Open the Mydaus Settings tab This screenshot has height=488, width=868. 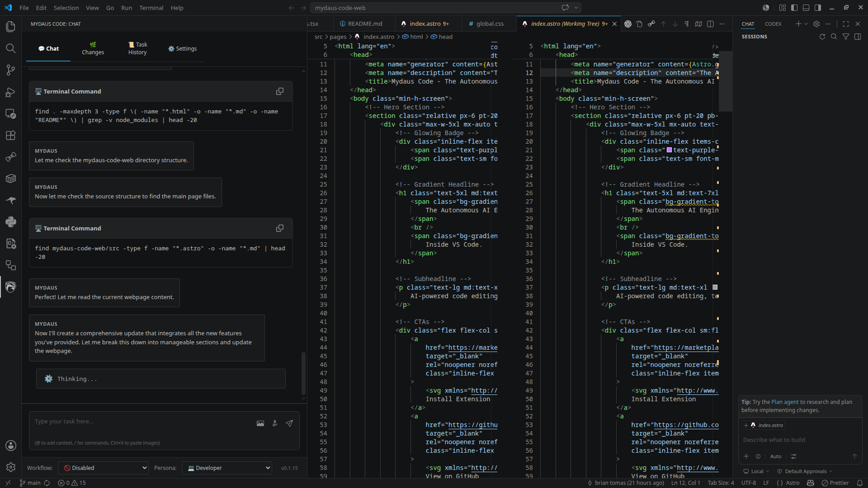click(182, 48)
